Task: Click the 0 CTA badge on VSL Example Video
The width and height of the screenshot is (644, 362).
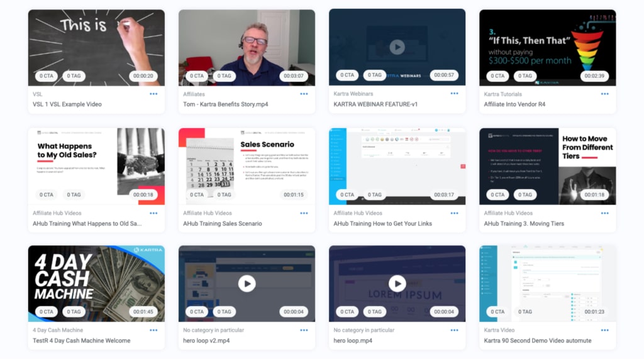Action: (47, 76)
